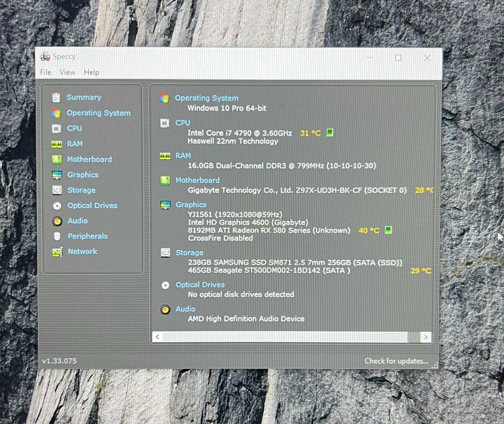The width and height of the screenshot is (504, 424).
Task: Go to the Network section label
Action: [x=83, y=251]
